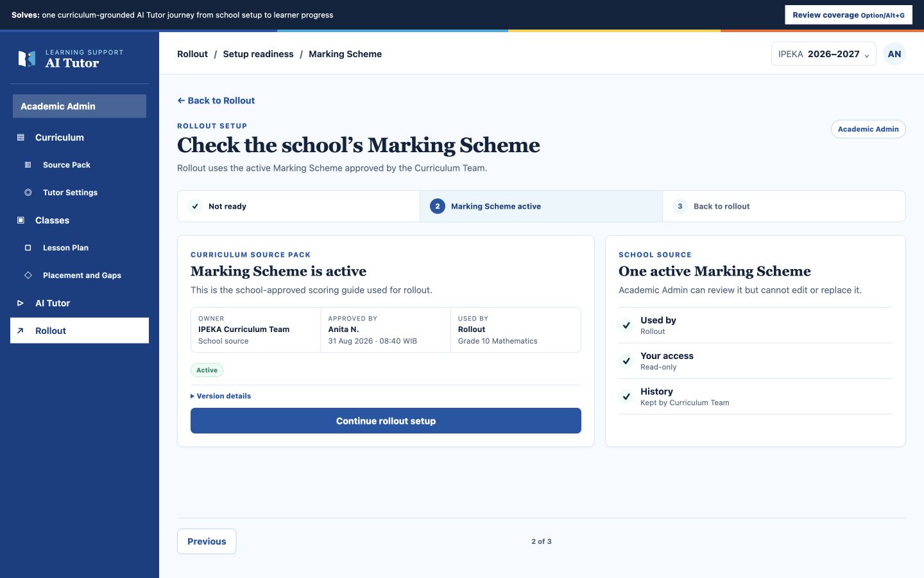Click the Lesson Plan square icon
This screenshot has height=578, width=924.
[x=28, y=248]
